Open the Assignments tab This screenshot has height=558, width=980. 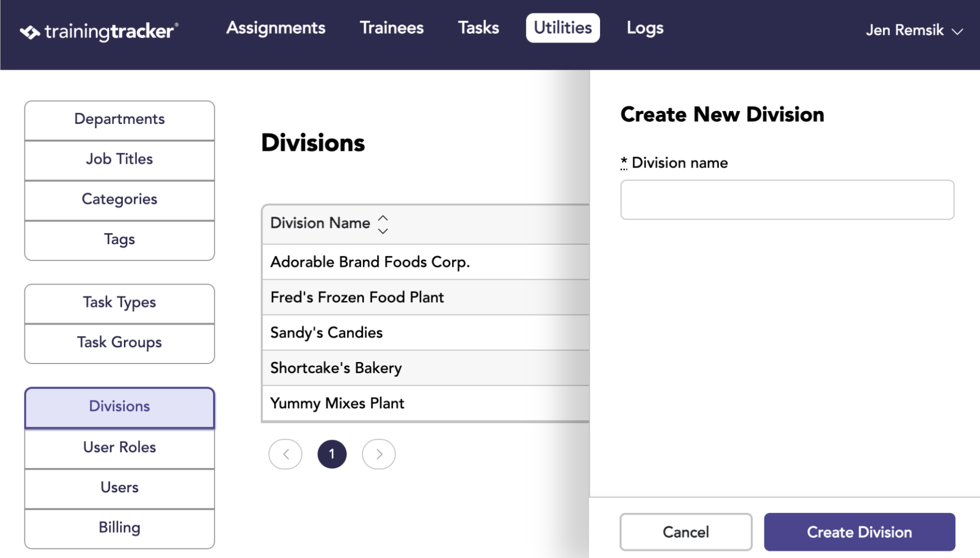click(276, 28)
